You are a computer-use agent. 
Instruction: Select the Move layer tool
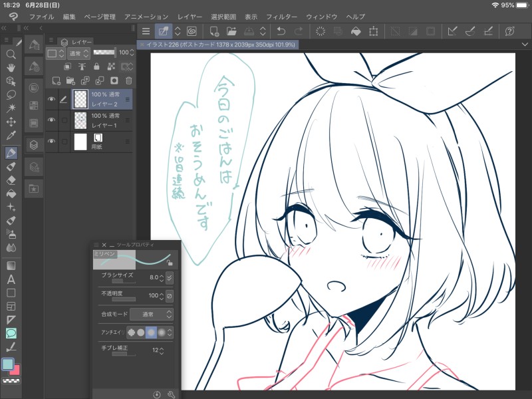[11, 122]
